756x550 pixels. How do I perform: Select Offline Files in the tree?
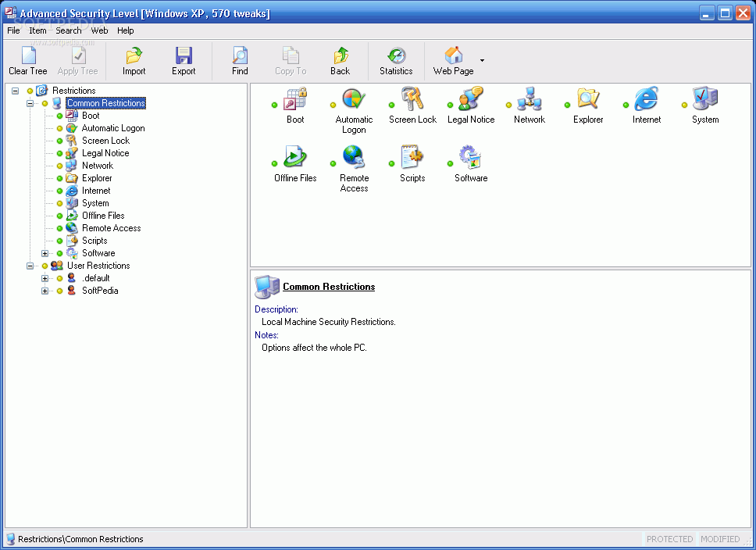coord(103,216)
